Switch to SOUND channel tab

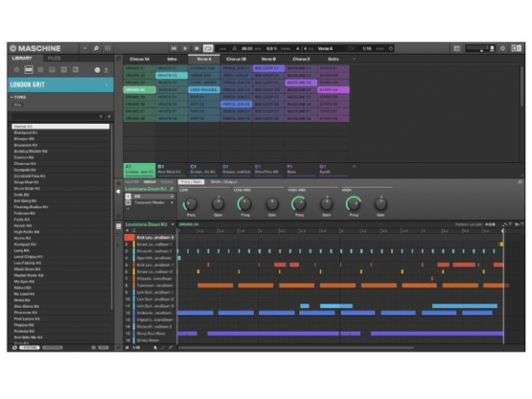click(x=167, y=182)
